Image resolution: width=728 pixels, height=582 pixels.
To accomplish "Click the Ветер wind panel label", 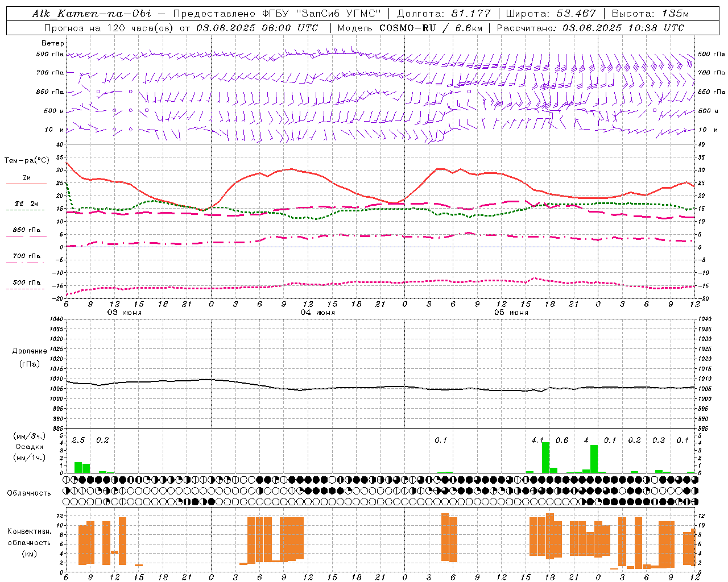I will (53, 43).
